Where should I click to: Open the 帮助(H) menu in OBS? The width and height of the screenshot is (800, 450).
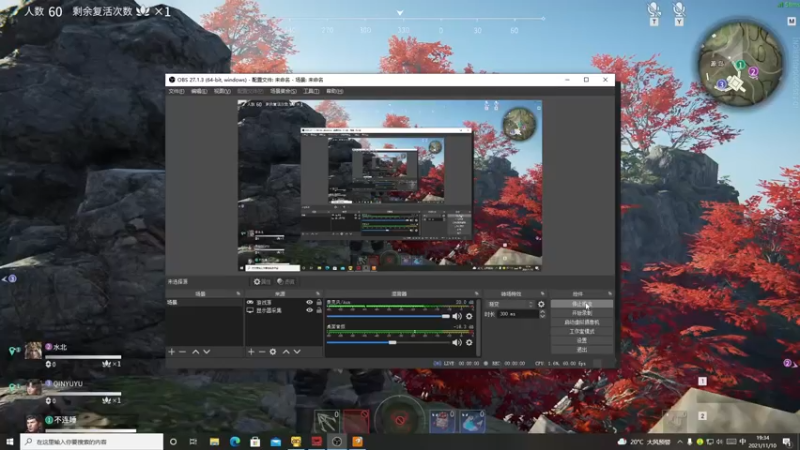(x=335, y=91)
